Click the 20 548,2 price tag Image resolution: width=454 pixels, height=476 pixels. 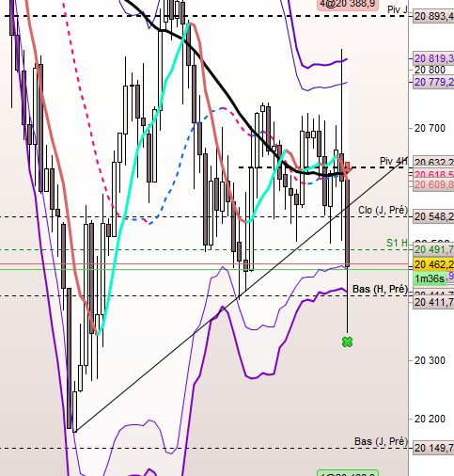coord(433,216)
